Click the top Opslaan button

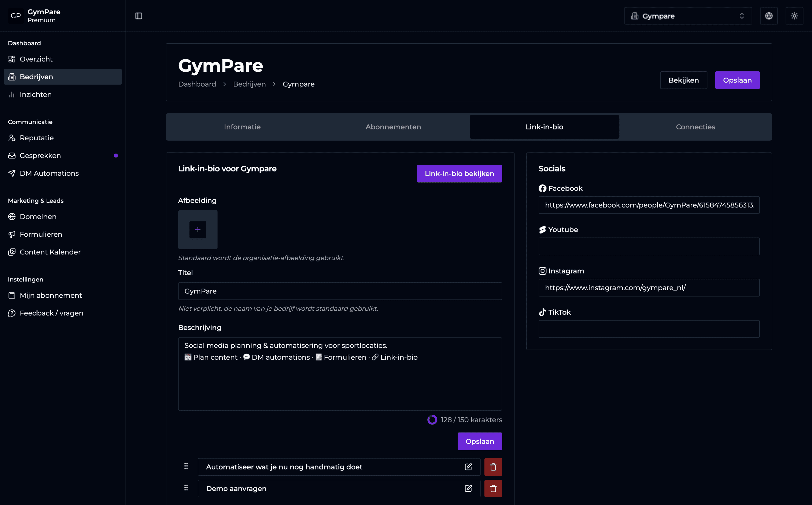(x=737, y=80)
